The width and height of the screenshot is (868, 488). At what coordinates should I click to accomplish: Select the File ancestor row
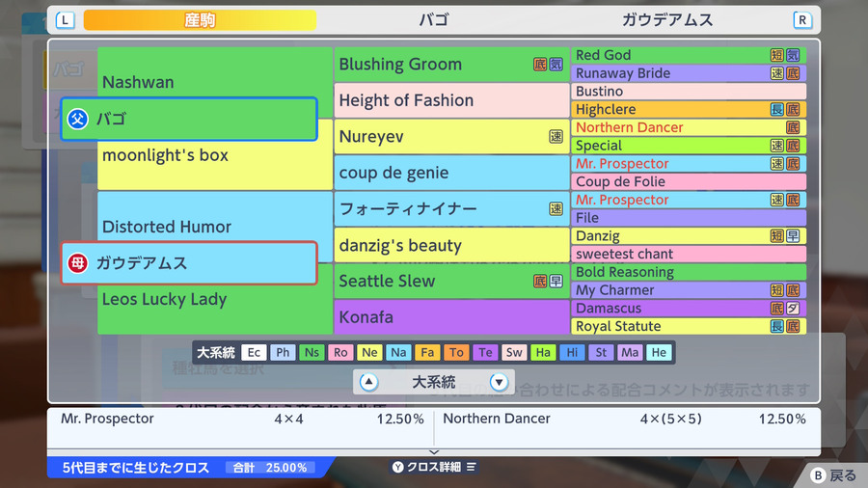(689, 218)
